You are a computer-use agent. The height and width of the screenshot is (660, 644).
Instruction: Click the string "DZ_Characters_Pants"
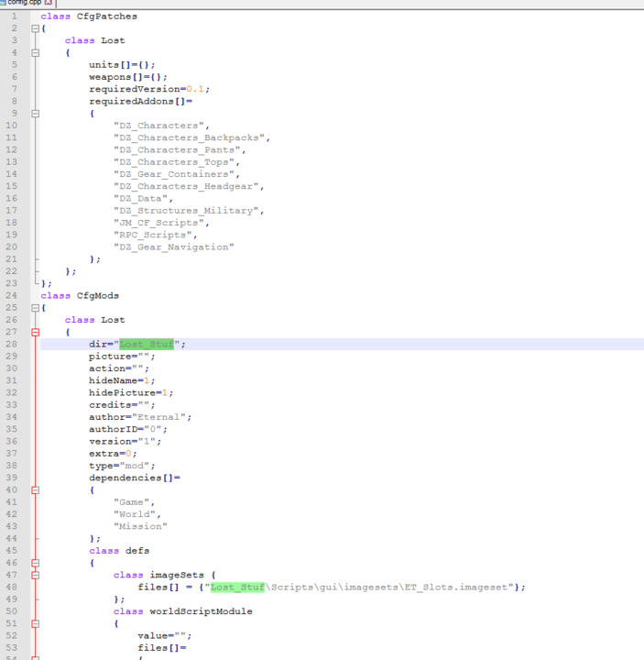pyautogui.click(x=177, y=149)
